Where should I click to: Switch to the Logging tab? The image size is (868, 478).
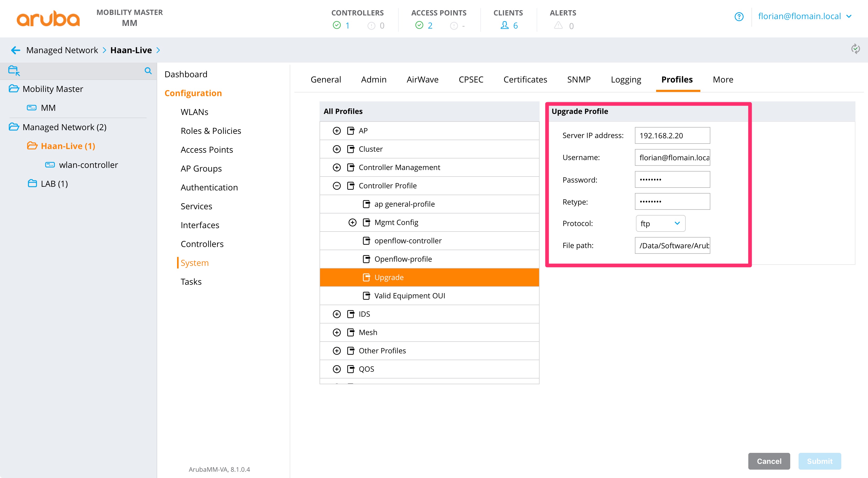(x=626, y=80)
